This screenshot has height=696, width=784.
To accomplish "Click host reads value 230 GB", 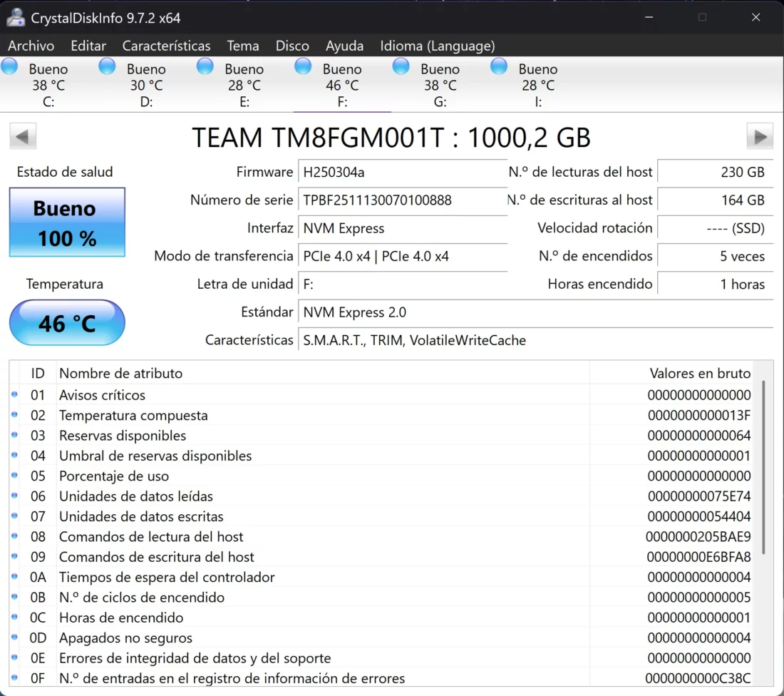I will pos(715,172).
